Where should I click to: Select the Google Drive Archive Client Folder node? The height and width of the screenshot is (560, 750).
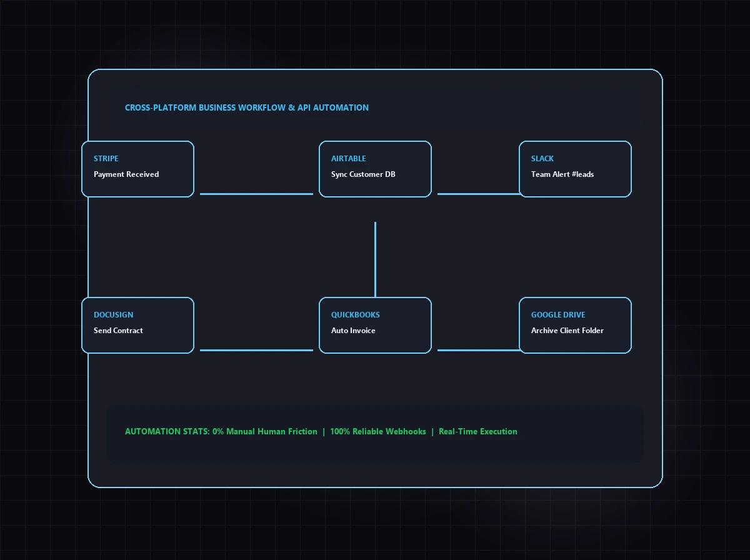click(x=575, y=325)
